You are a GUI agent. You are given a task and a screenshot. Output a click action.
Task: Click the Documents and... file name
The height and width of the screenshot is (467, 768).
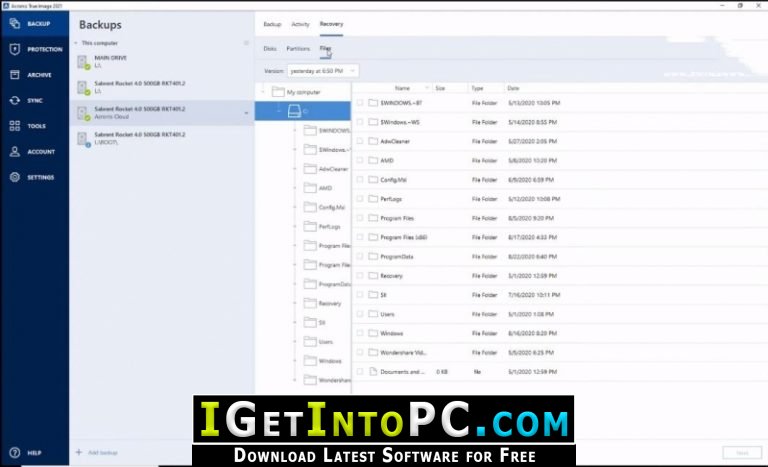pos(403,371)
